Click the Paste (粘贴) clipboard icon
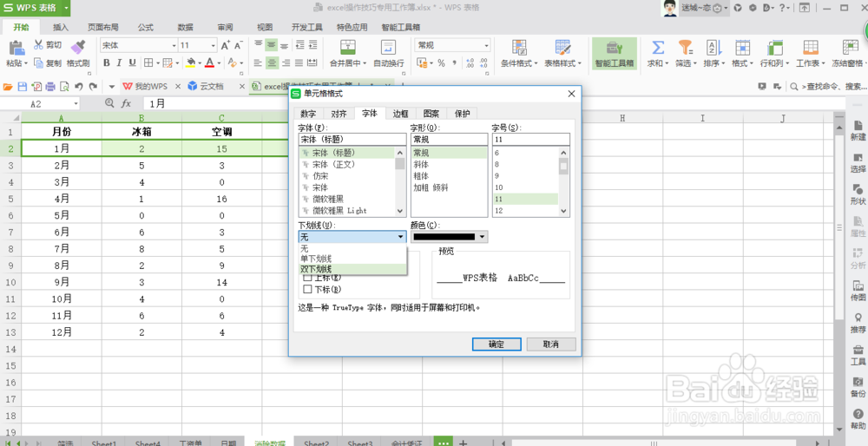This screenshot has height=446, width=868. point(16,47)
